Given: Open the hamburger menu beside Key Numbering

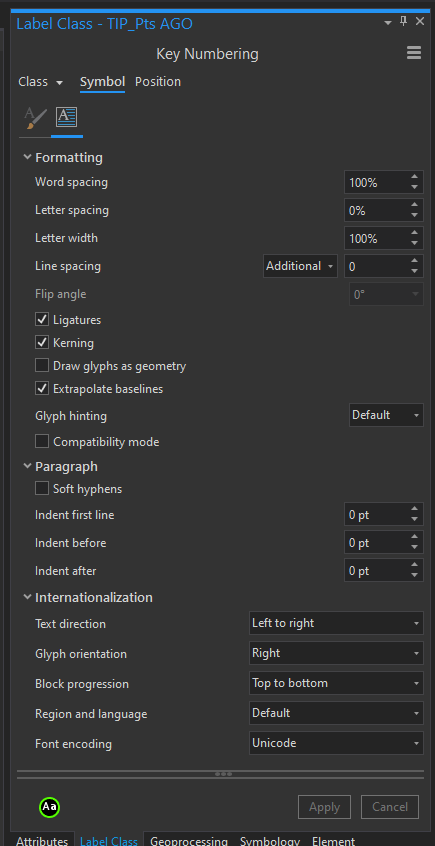Looking at the screenshot, I should point(413,53).
